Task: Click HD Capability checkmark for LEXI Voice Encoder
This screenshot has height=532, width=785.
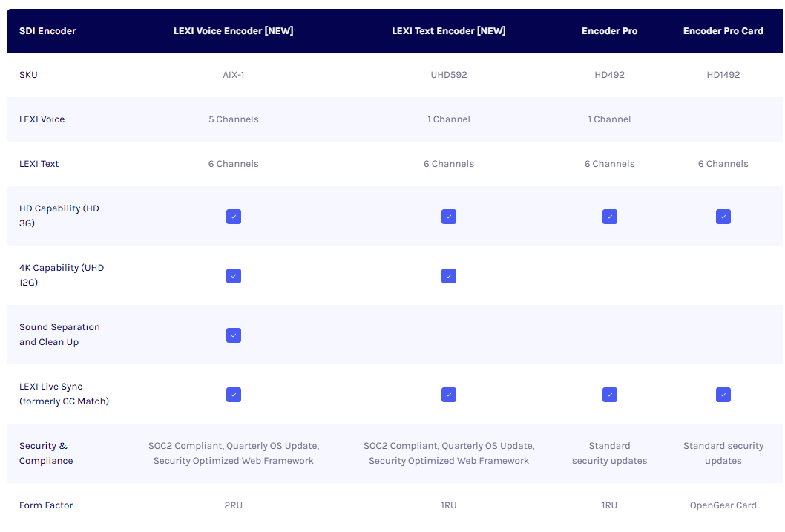Action: click(x=233, y=217)
